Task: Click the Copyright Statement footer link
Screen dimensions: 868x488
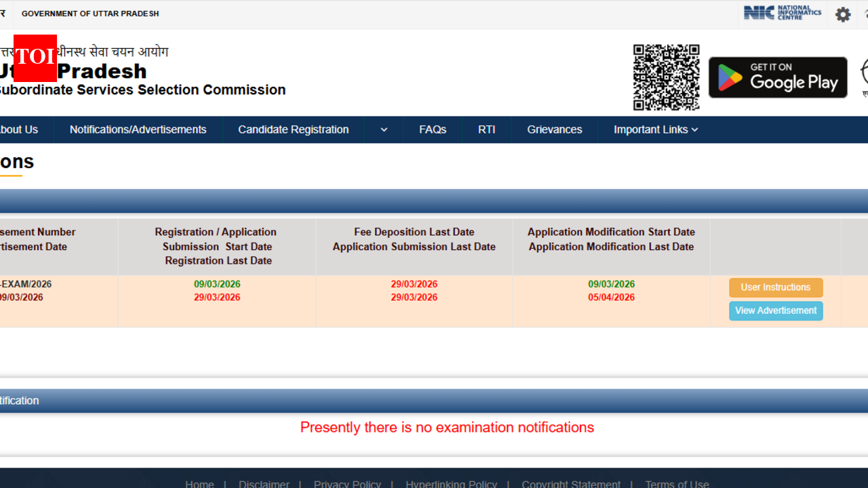Action: pyautogui.click(x=570, y=483)
